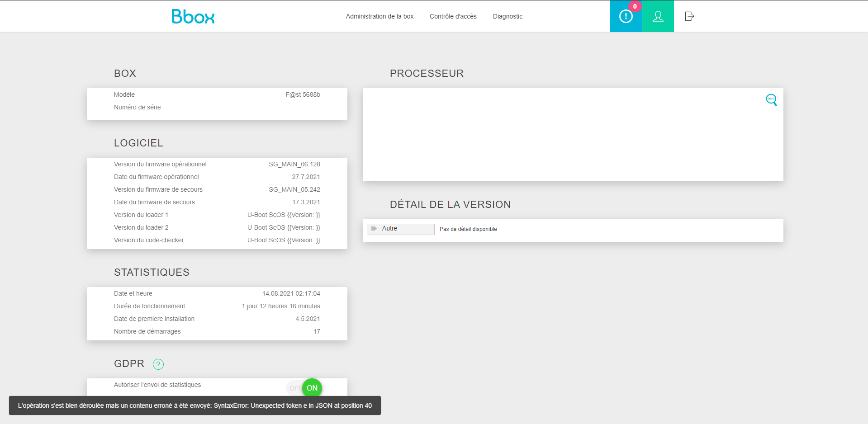
Task: Select date and time value 14.08.2021 02:17:04
Action: coord(291,293)
